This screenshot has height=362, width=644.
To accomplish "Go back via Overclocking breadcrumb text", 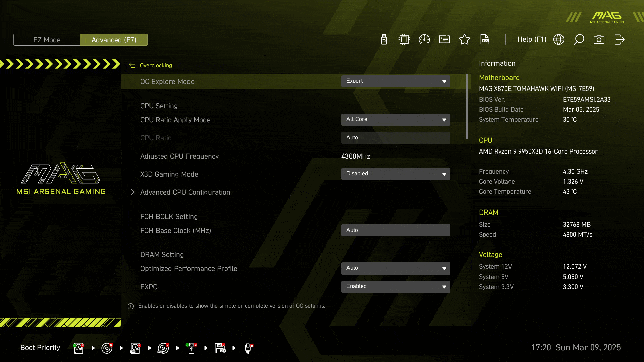I will (156, 65).
